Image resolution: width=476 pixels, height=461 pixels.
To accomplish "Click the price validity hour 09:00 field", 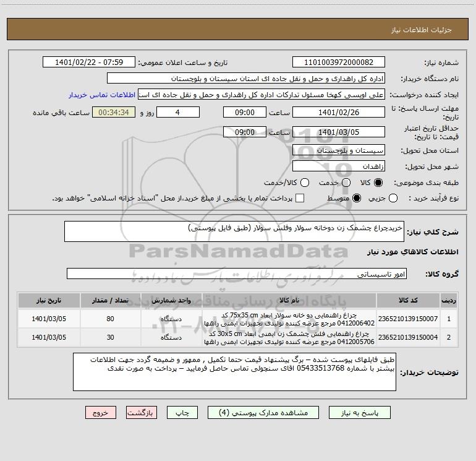I will [x=245, y=132].
